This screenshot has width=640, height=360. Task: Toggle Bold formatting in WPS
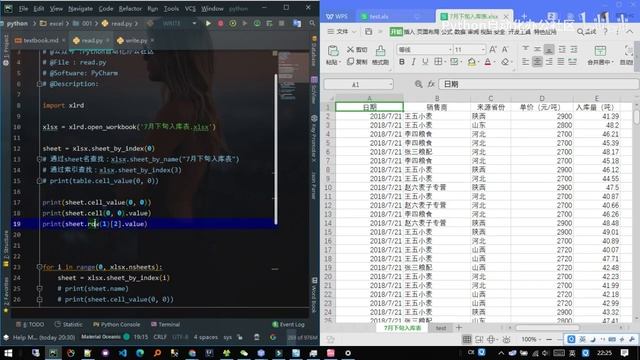point(402,62)
